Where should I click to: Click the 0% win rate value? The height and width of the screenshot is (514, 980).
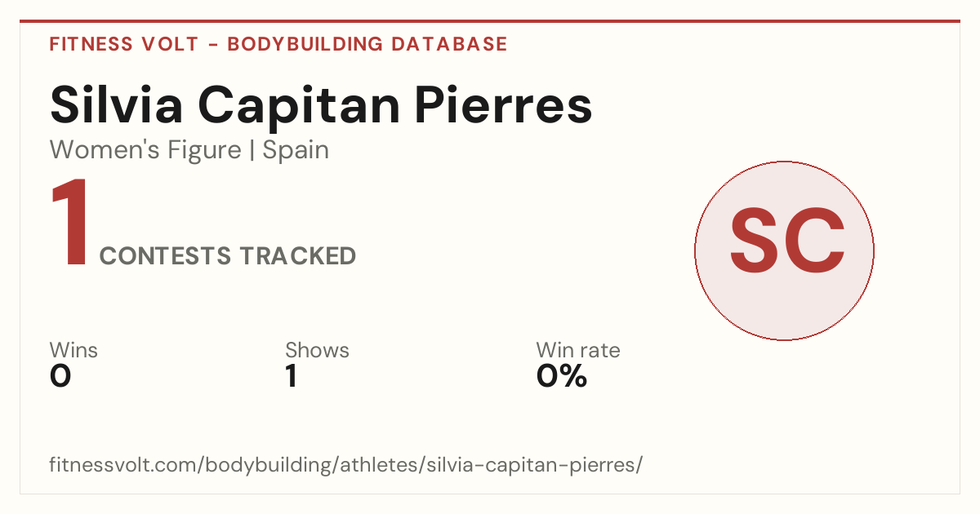coord(561,376)
